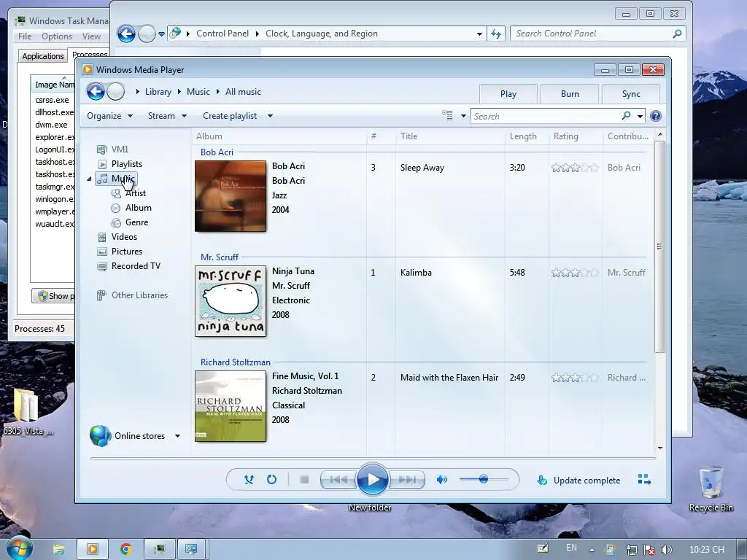Expand Online stores dropdown arrow
Image resolution: width=747 pixels, height=560 pixels.
tap(178, 436)
